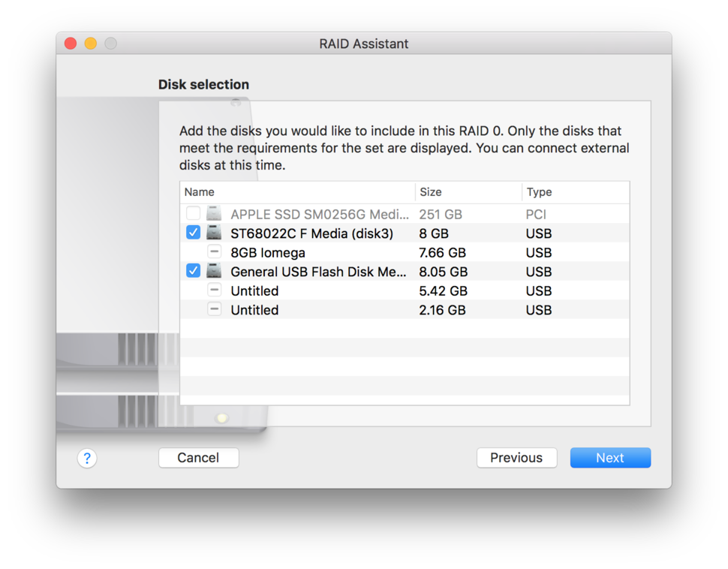The height and width of the screenshot is (569, 728).
Task: Click the Cancel button
Action: tap(199, 457)
